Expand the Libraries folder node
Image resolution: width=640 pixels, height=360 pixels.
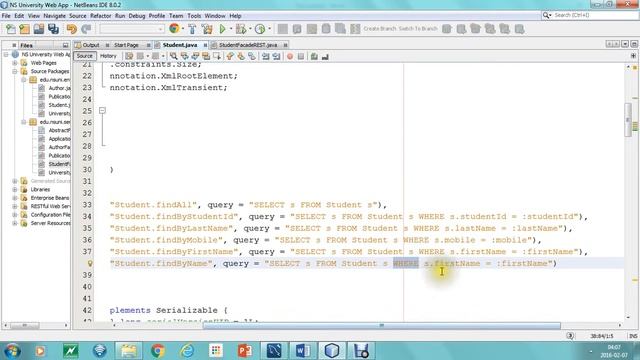pos(15,189)
